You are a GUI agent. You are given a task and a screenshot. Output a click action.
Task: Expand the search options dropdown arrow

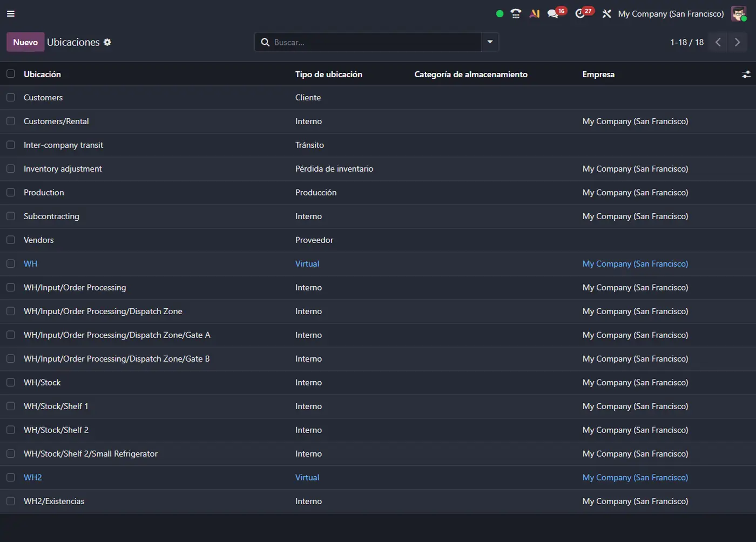click(490, 42)
